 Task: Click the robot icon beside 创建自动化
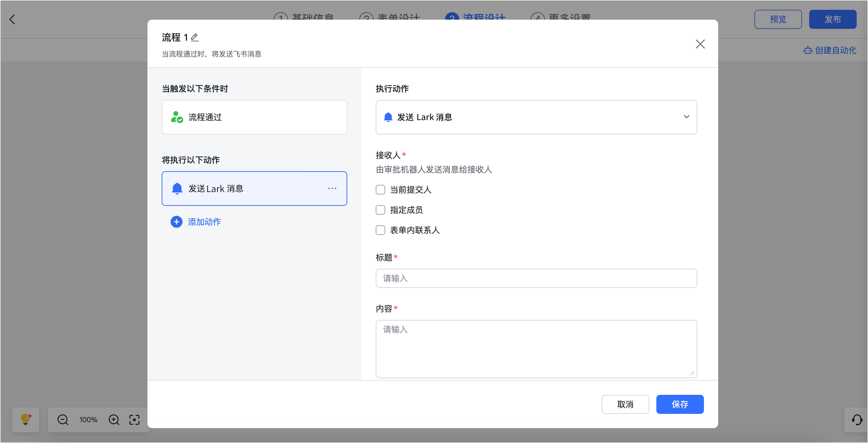point(808,50)
